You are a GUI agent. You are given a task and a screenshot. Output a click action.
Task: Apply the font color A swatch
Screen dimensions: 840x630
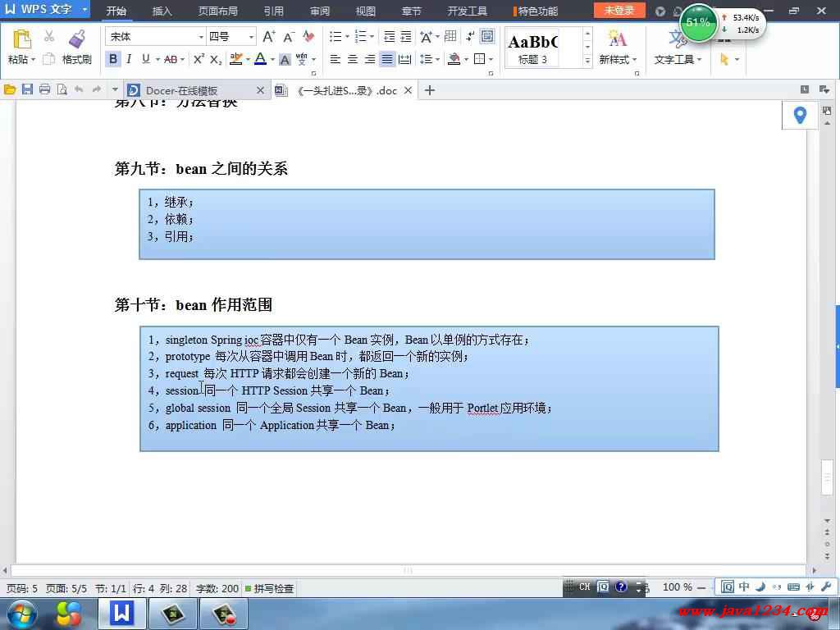point(260,59)
